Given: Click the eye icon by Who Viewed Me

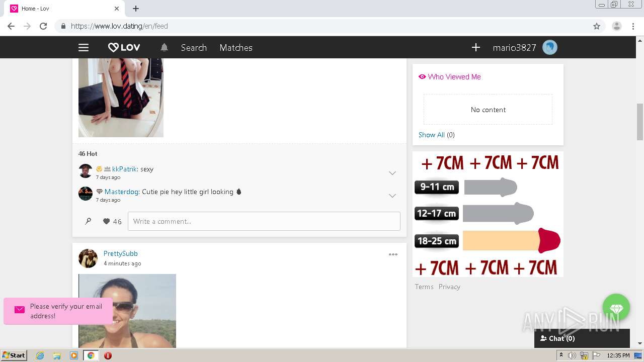Looking at the screenshot, I should (422, 77).
